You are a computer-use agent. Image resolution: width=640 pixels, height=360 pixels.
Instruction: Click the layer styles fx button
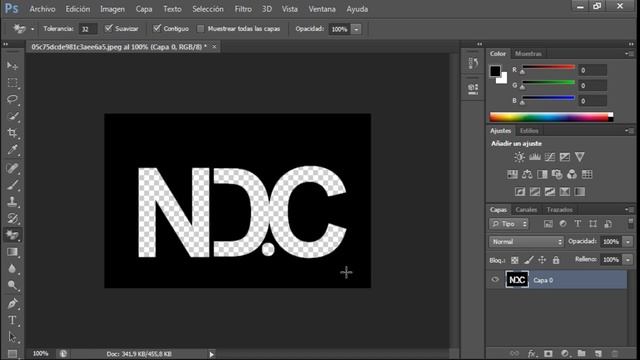(531, 353)
